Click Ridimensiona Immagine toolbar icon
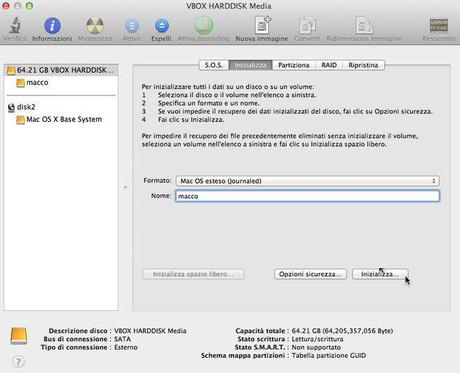 click(364, 25)
